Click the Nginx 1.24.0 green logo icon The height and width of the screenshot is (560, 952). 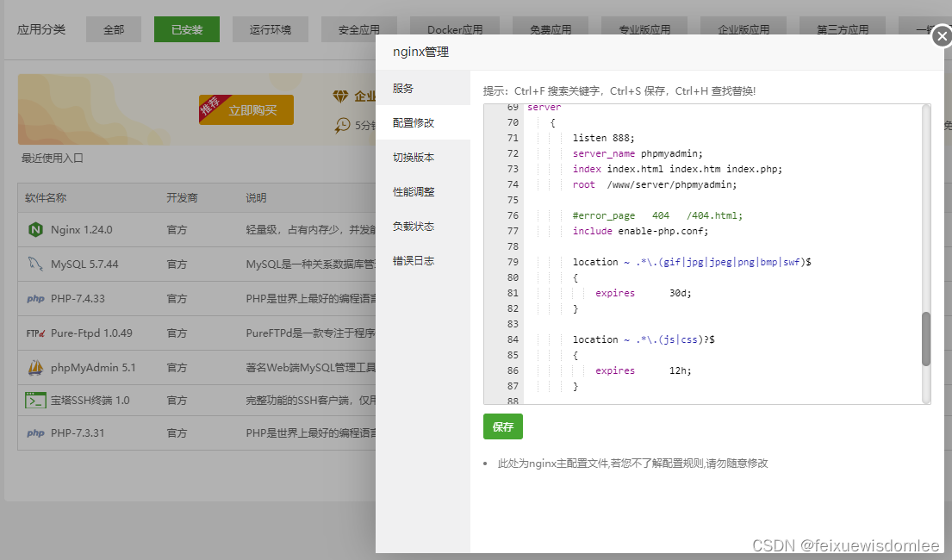[x=36, y=229]
